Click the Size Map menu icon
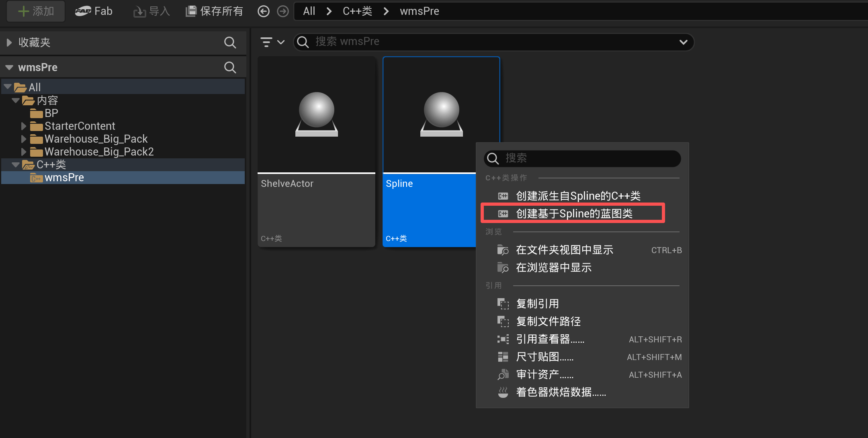Viewport: 868px width, 438px height. pyautogui.click(x=503, y=357)
